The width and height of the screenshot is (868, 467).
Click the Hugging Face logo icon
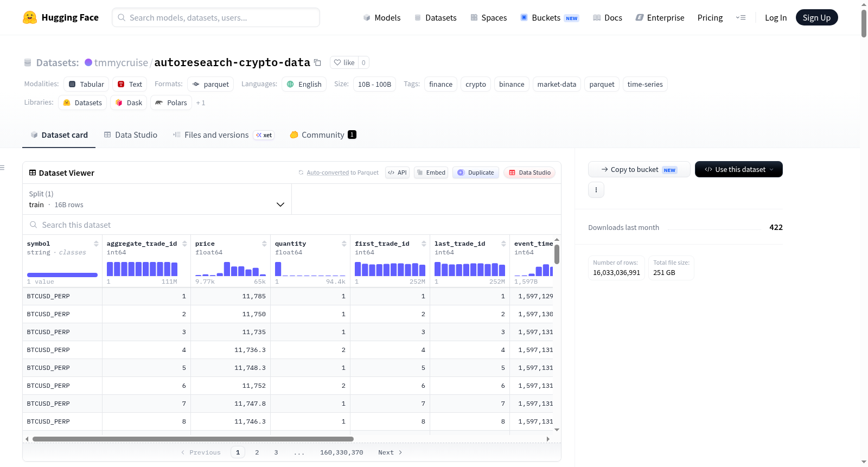pyautogui.click(x=30, y=17)
